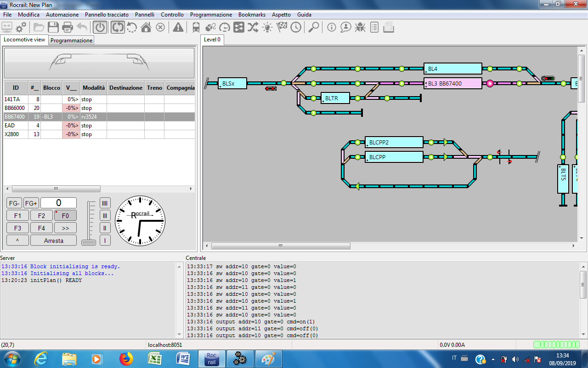Toggle function F3 button
Screen dimensions: 588x368
point(17,228)
